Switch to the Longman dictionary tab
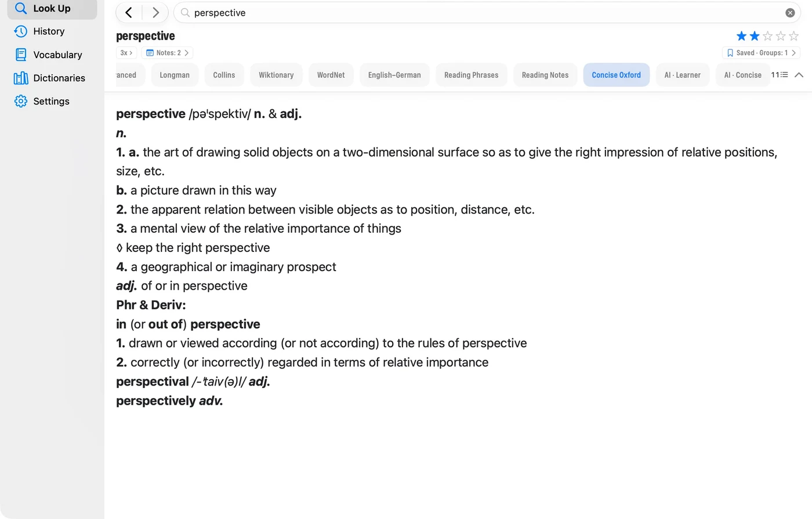 pyautogui.click(x=175, y=75)
